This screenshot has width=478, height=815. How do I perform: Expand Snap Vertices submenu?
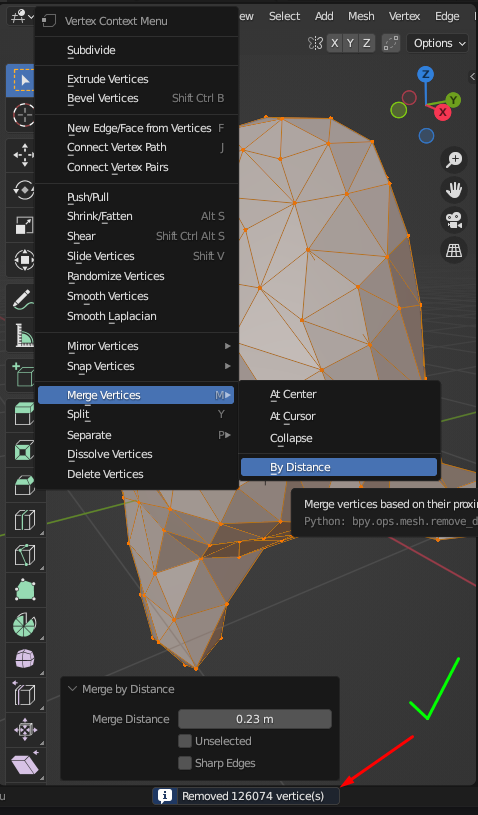tap(137, 366)
